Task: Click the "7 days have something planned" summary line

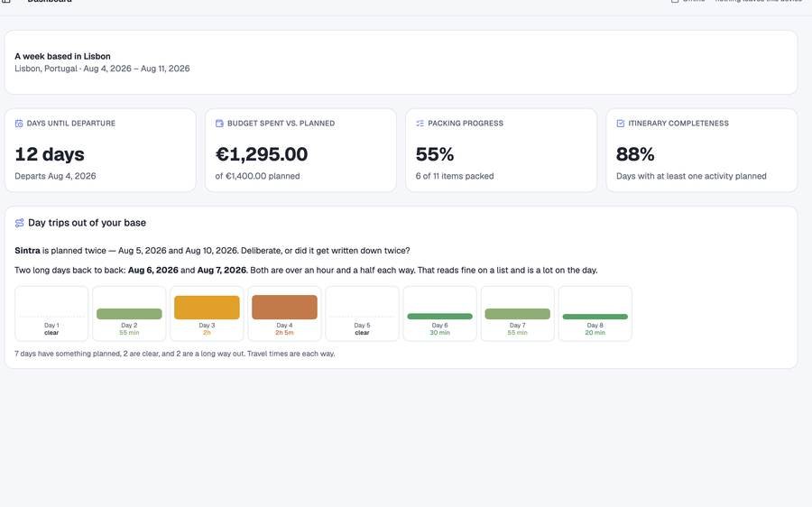Action: click(x=174, y=354)
